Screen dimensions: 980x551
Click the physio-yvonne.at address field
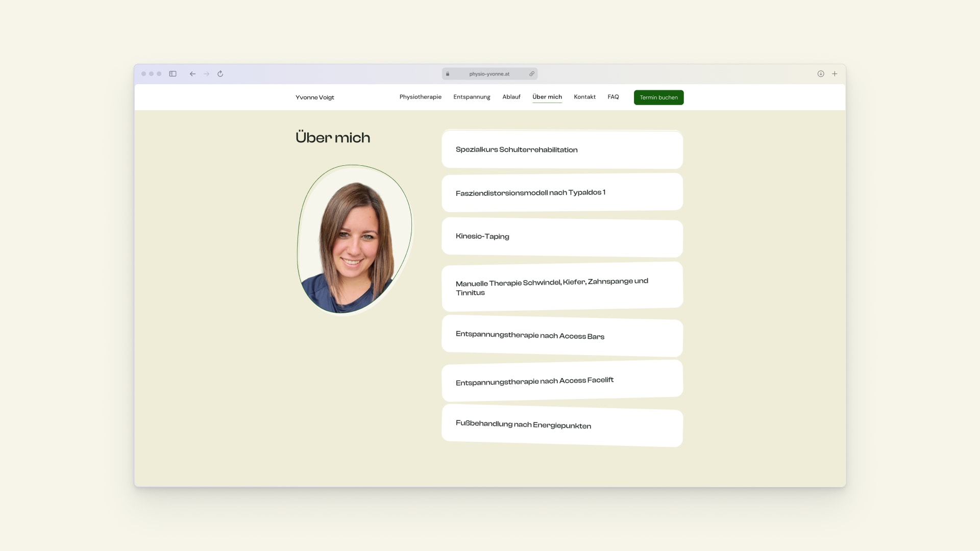click(489, 74)
